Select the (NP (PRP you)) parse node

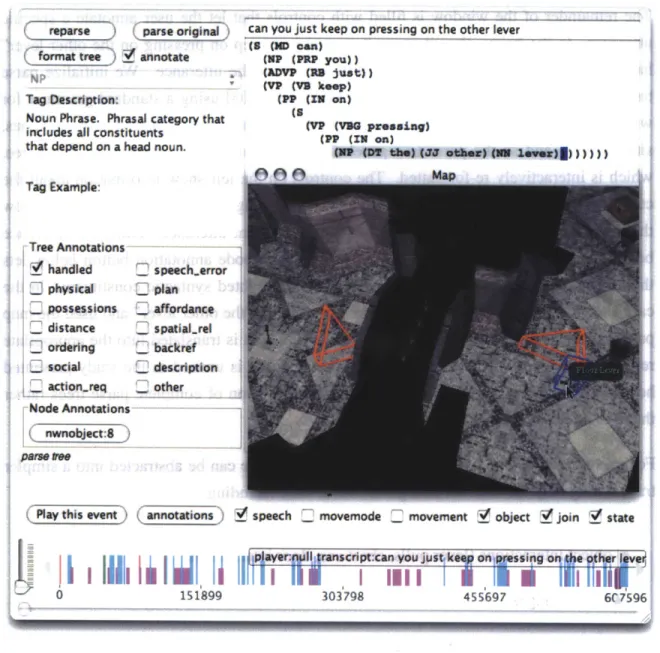tap(311, 59)
